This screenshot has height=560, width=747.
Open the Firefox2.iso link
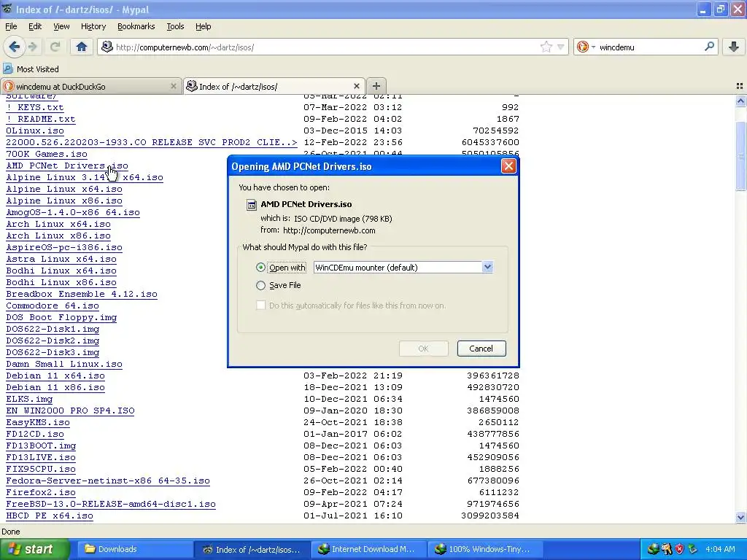41,492
